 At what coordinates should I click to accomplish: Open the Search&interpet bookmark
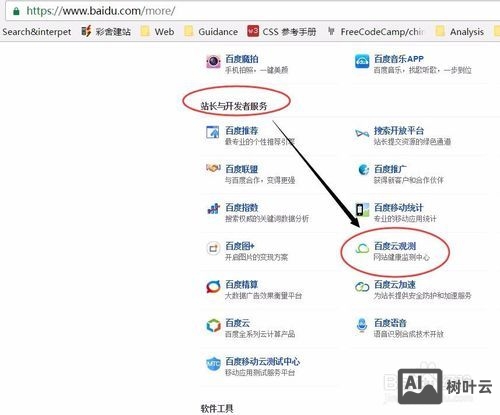(x=37, y=32)
